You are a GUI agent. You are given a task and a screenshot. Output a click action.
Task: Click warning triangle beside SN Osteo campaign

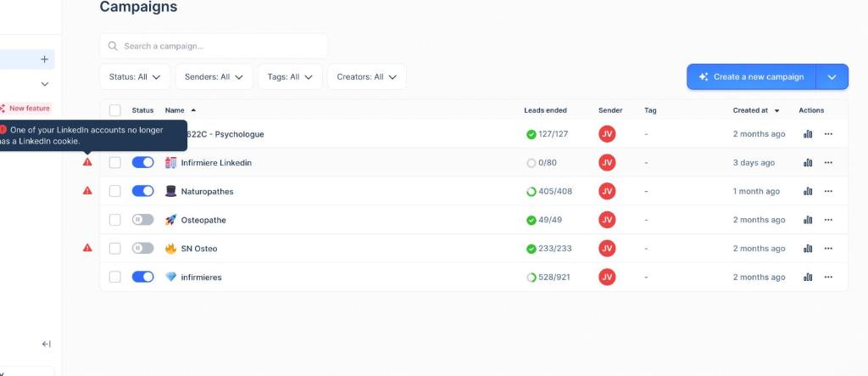click(87, 248)
